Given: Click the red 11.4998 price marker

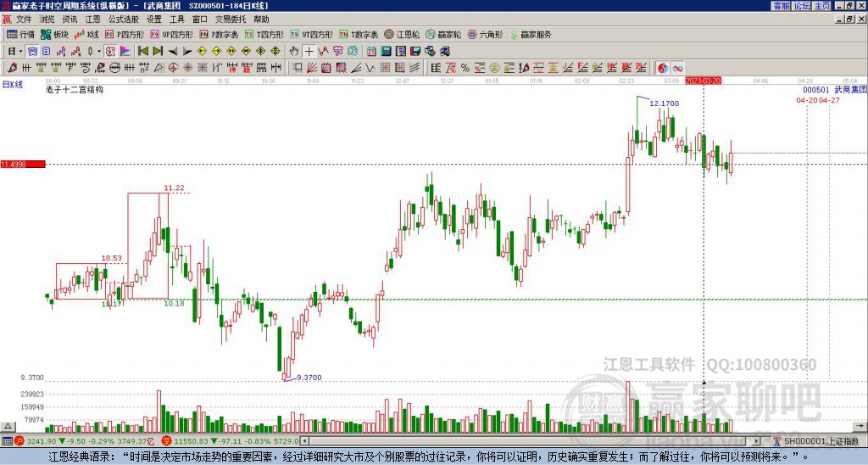Looking at the screenshot, I should pos(23,164).
